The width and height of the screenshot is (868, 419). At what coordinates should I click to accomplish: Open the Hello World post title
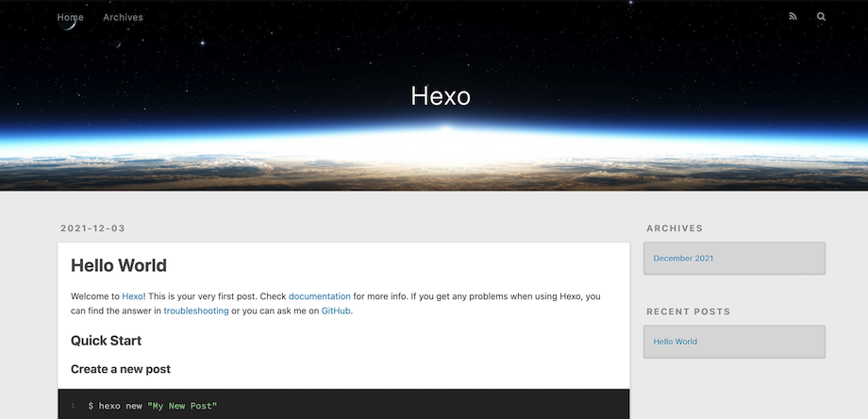click(119, 266)
